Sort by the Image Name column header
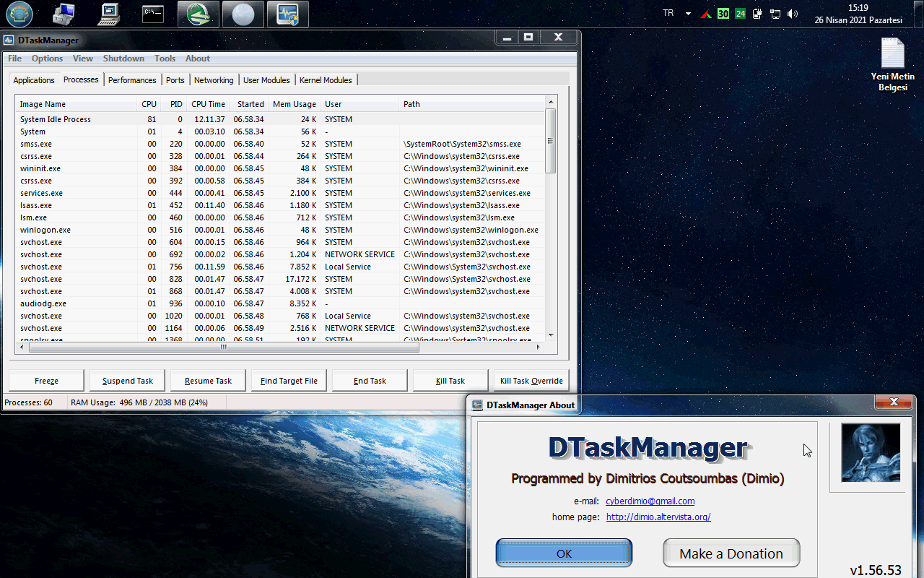 pos(77,104)
